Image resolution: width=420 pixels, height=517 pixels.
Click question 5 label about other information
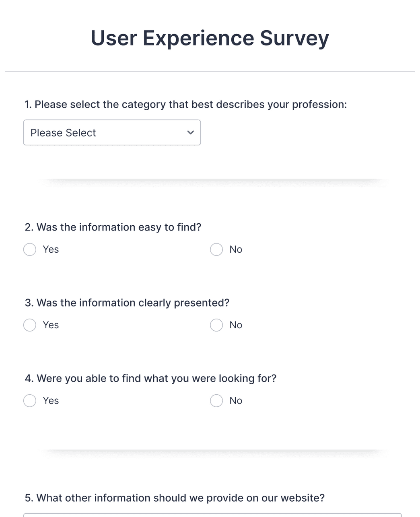pyautogui.click(x=175, y=498)
